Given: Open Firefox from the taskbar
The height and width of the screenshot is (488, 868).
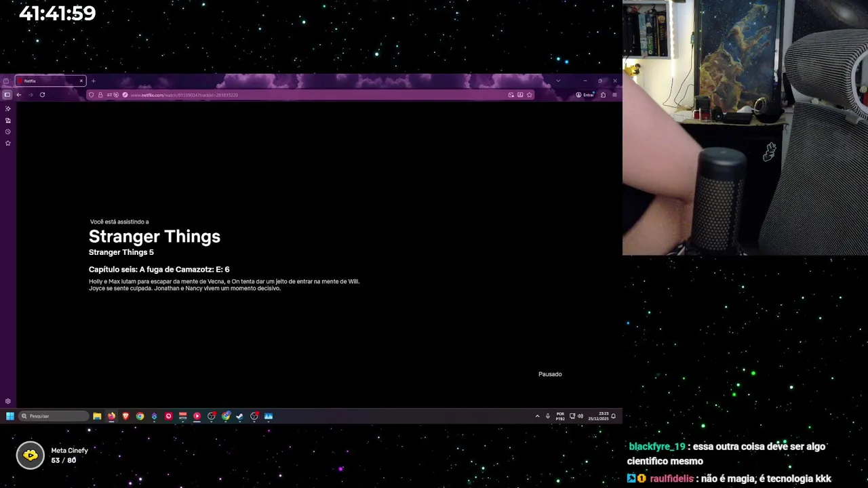Looking at the screenshot, I should (111, 416).
